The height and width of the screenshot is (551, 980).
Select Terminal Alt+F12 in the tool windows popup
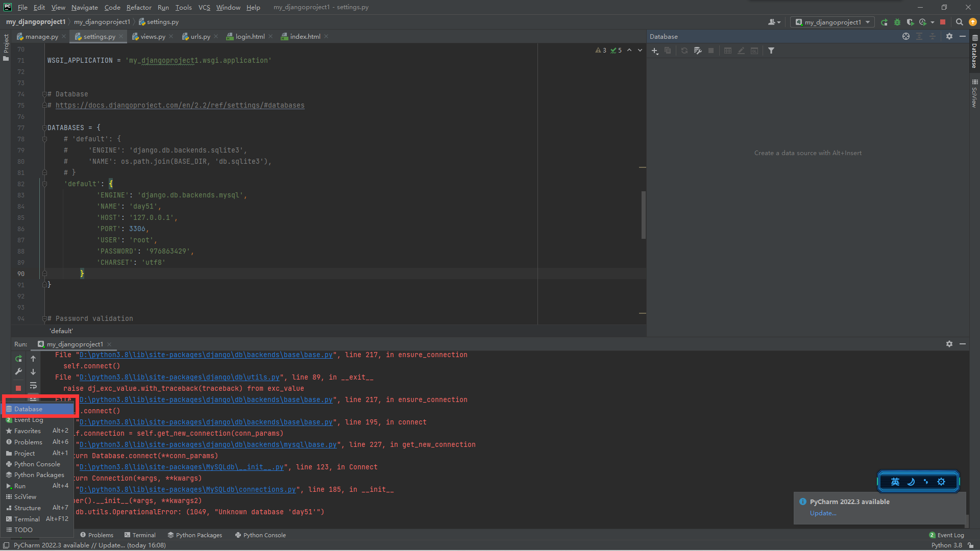click(38, 519)
